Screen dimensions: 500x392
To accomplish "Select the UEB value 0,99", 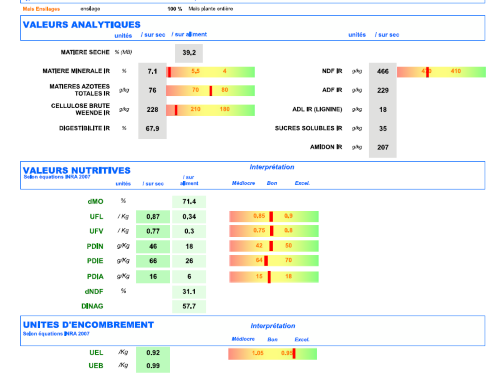I will coord(153,366).
